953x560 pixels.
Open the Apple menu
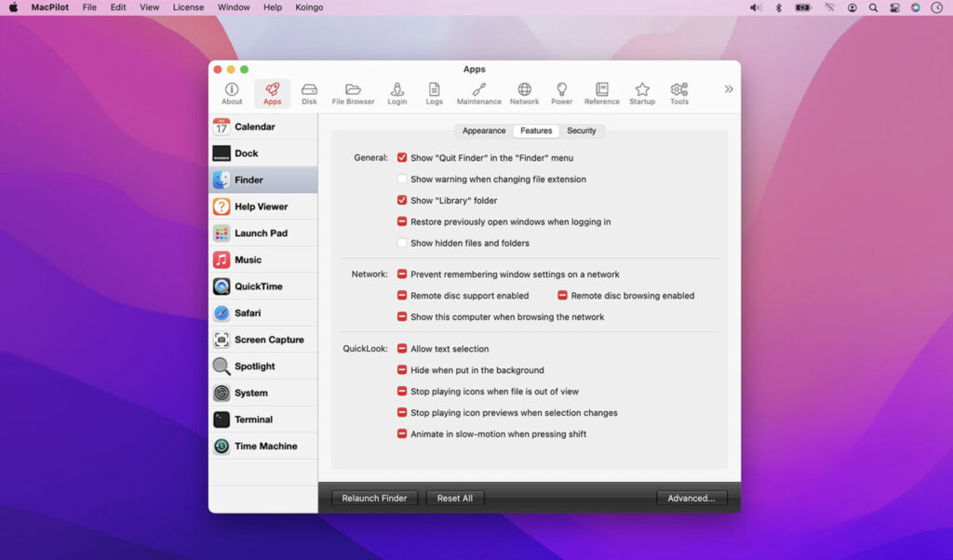pos(13,7)
